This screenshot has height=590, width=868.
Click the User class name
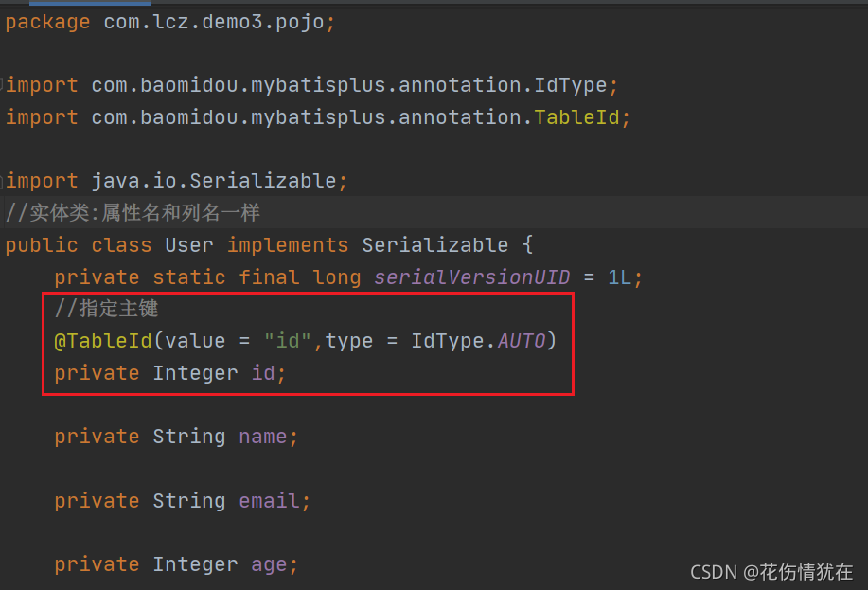pos(188,245)
